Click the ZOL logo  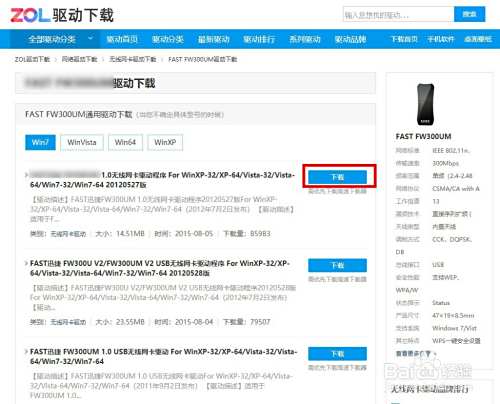click(30, 15)
